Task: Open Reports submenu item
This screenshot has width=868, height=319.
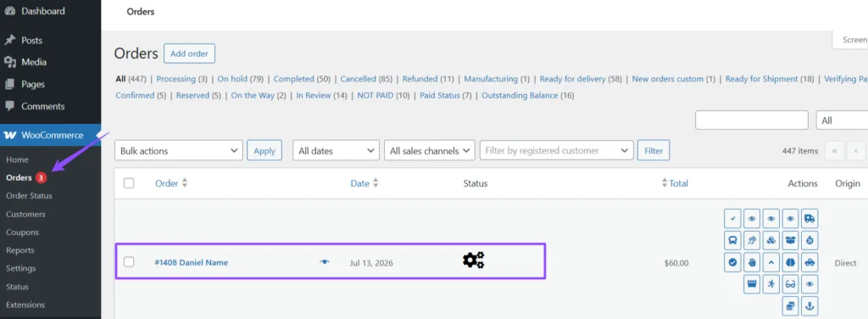Action: coord(20,250)
